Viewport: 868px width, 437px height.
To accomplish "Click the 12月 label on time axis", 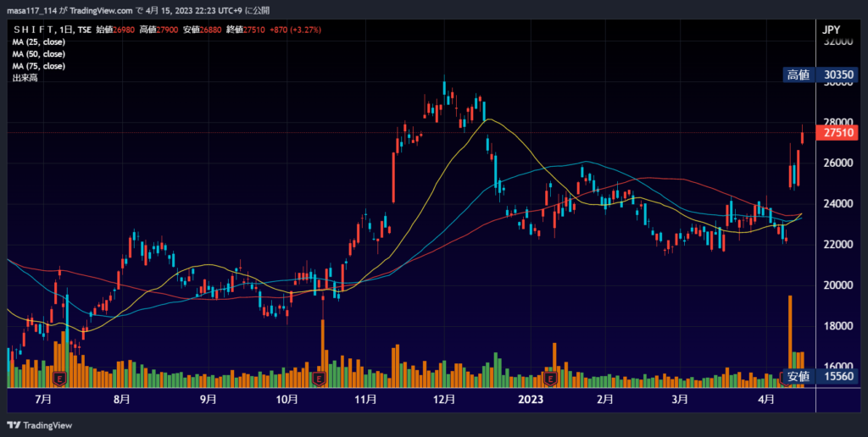I will coord(444,399).
